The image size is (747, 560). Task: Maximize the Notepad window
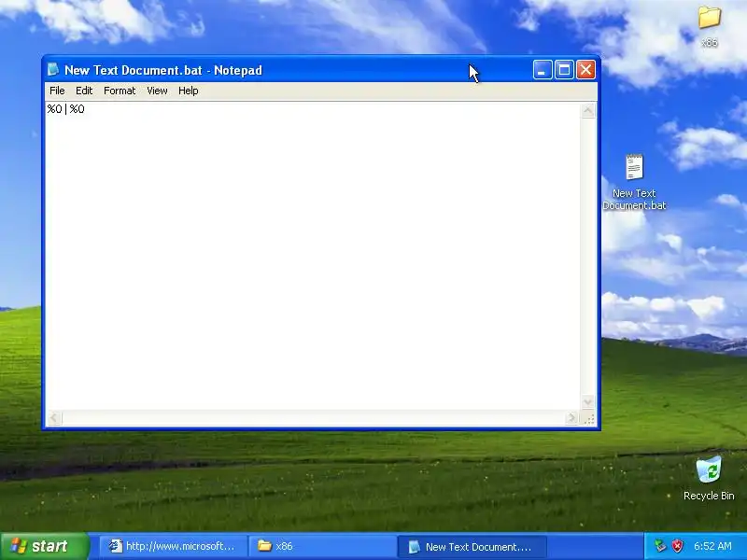click(x=564, y=70)
